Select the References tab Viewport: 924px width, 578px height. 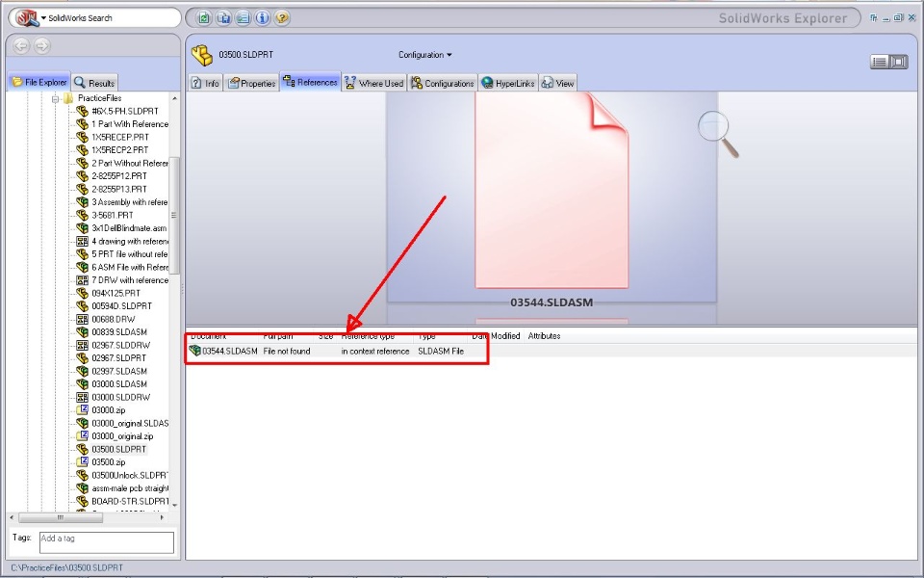[310, 82]
